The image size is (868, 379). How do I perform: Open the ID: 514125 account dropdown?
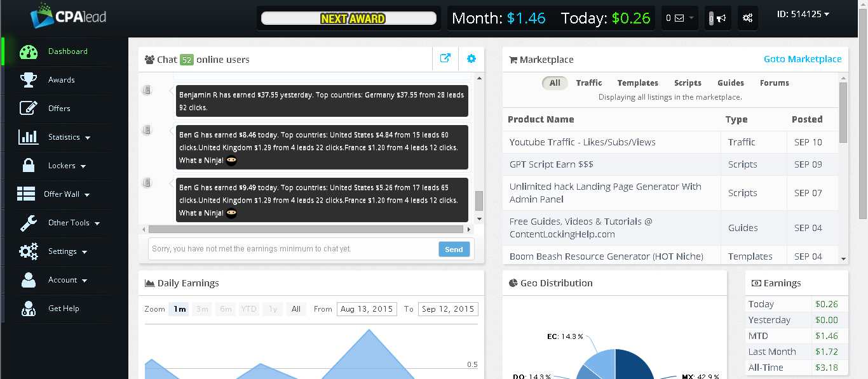(803, 14)
